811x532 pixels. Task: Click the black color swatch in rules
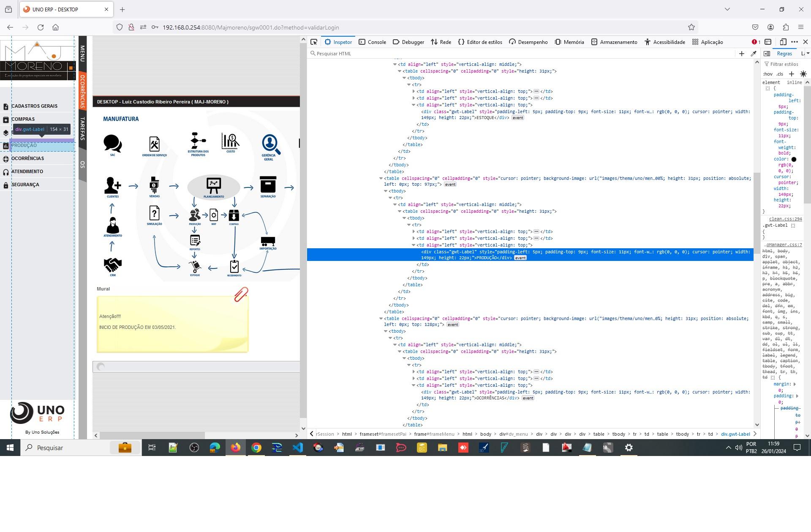pos(794,159)
